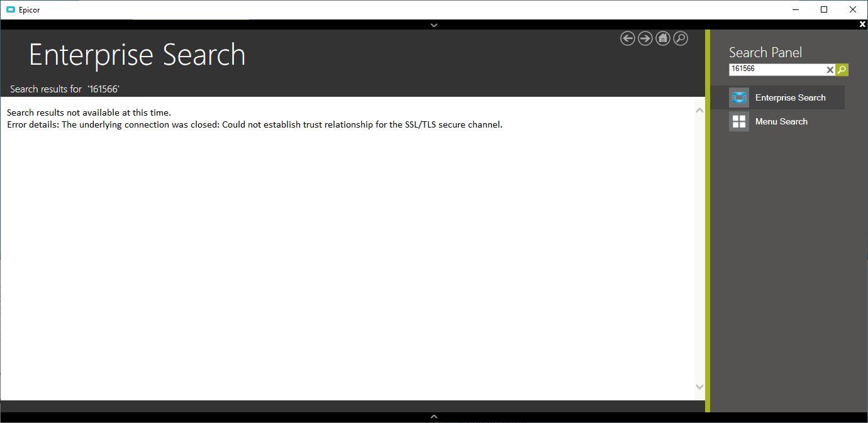This screenshot has height=423, width=868.
Task: Switch to Menu Search
Action: [781, 121]
